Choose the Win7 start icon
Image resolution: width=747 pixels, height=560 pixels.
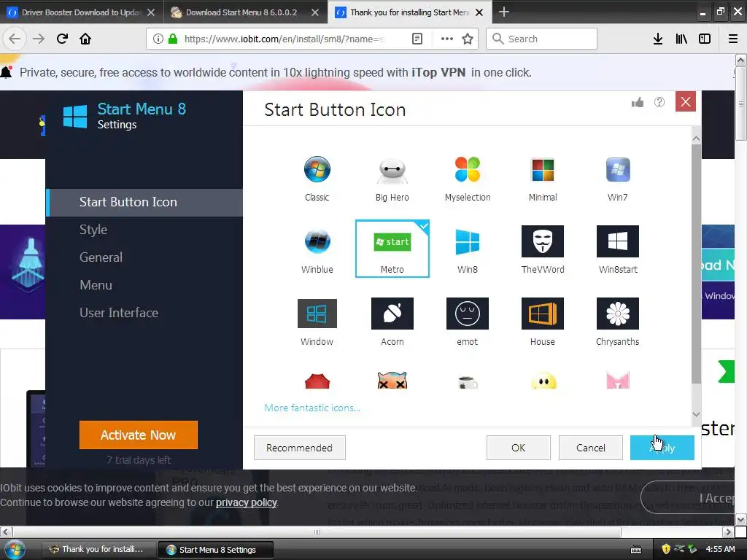617,179
